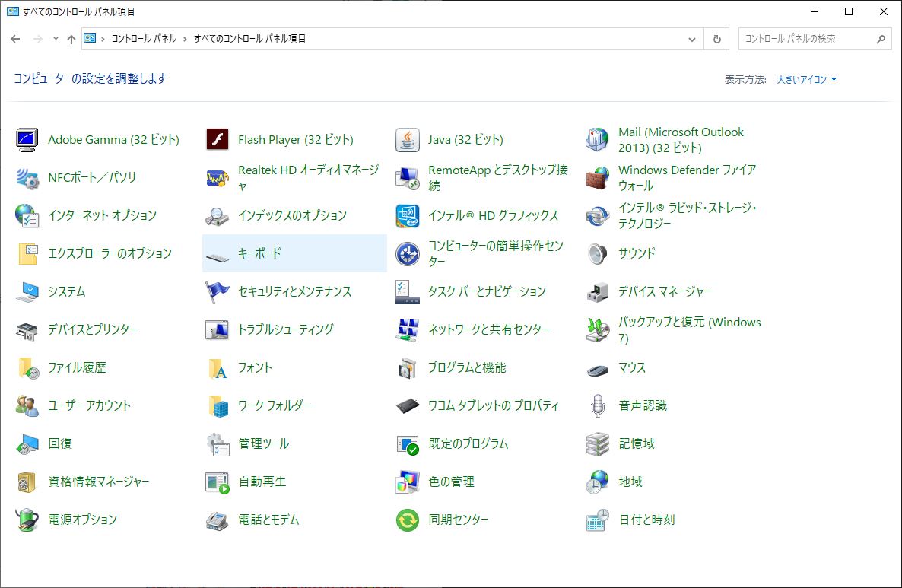Click the address bar Control Panel icon

(x=90, y=39)
